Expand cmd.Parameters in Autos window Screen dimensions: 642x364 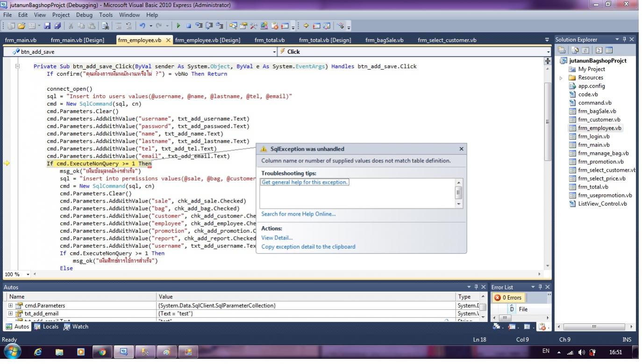pos(11,306)
